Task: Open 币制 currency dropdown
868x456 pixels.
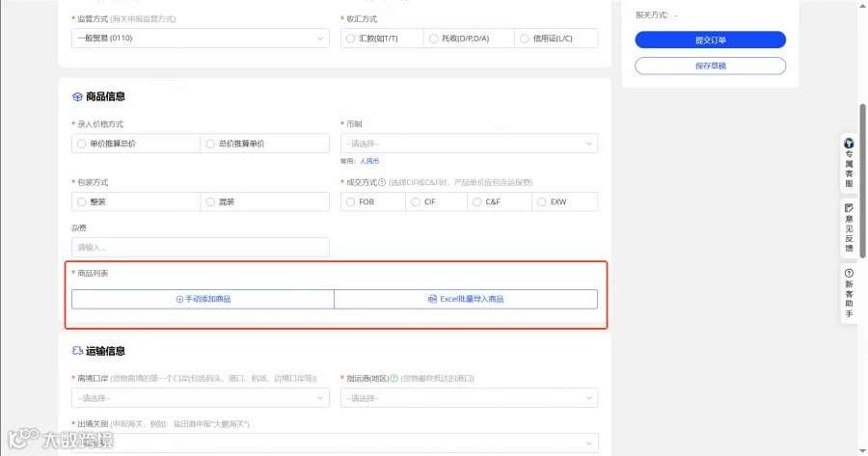Action: tap(469, 144)
